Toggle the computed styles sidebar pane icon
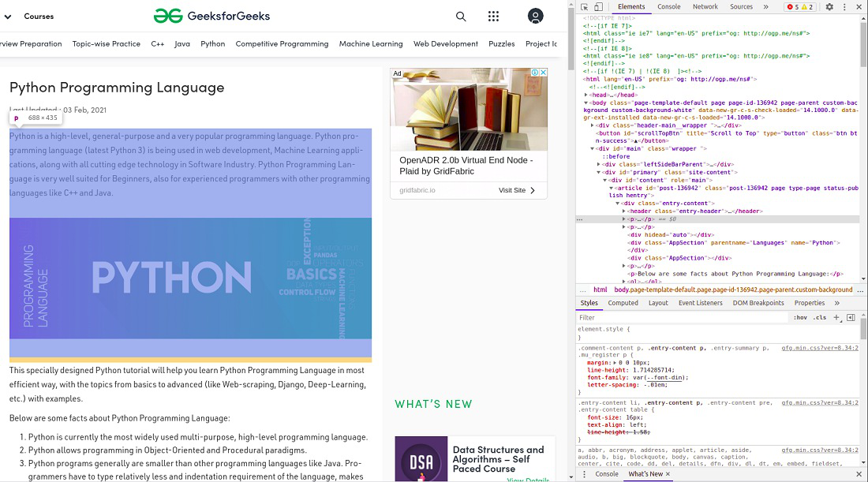 [x=851, y=318]
